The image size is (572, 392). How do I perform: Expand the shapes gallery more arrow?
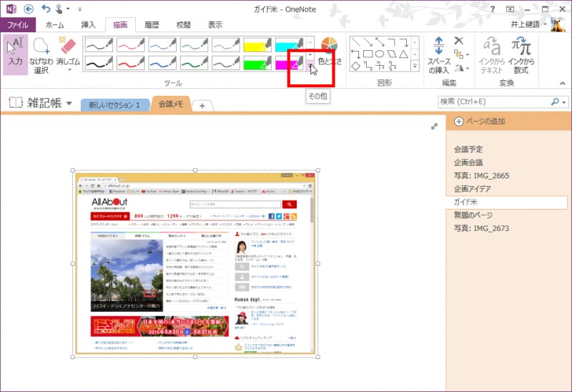[x=415, y=67]
